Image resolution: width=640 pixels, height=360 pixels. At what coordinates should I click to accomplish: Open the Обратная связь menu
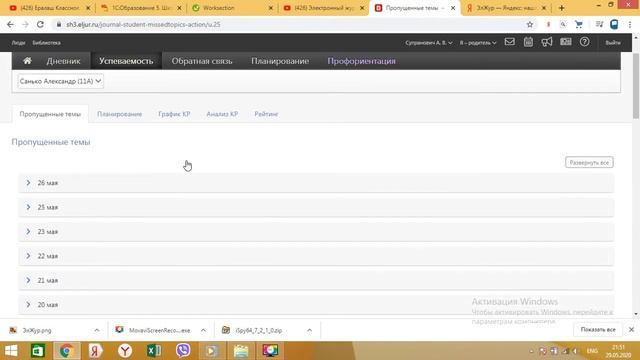pos(202,61)
